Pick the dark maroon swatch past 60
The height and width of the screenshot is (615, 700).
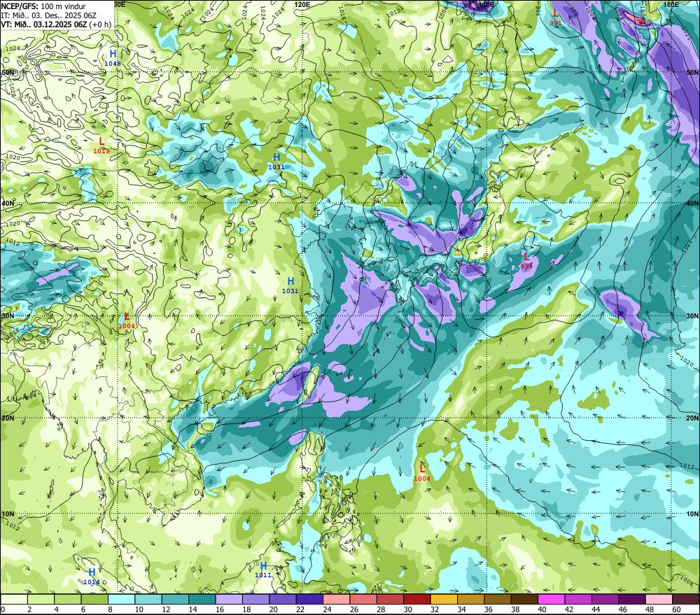coord(686,599)
